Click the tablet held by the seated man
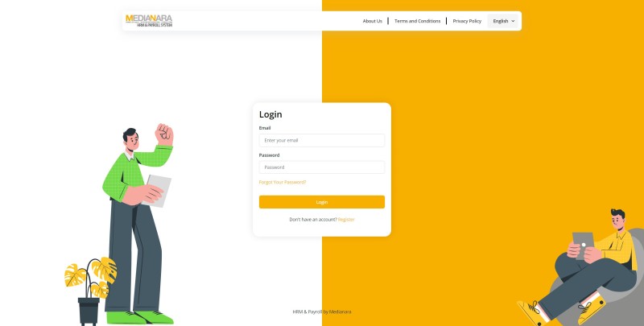Screen dimensions: 644x326 pyautogui.click(x=583, y=246)
